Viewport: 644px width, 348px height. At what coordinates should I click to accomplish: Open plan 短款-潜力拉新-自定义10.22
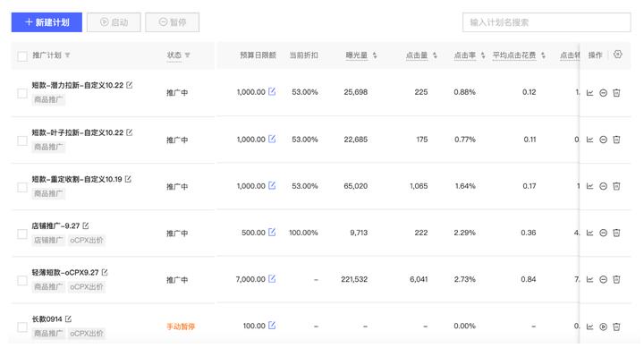[78, 85]
